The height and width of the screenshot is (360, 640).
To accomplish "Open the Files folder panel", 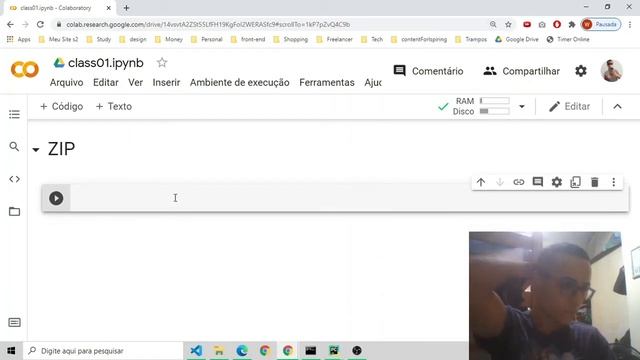I will pos(14,211).
